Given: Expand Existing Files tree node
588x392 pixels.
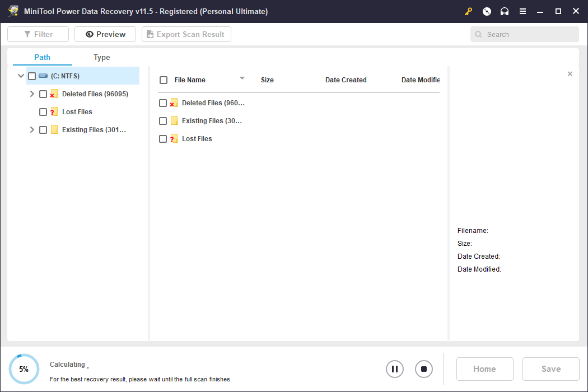Looking at the screenshot, I should (x=32, y=130).
